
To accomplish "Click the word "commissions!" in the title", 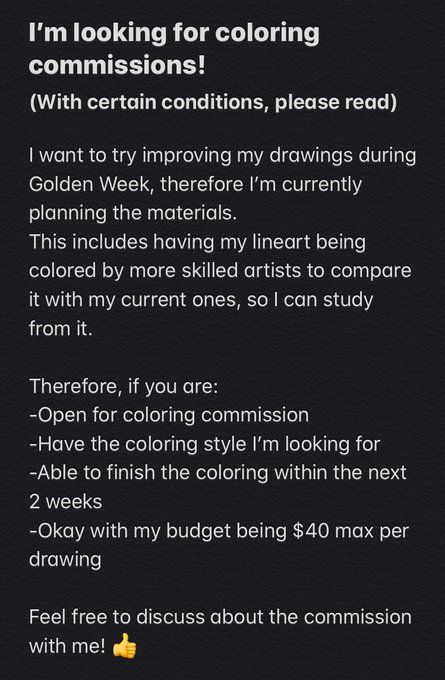I will tap(117, 65).
